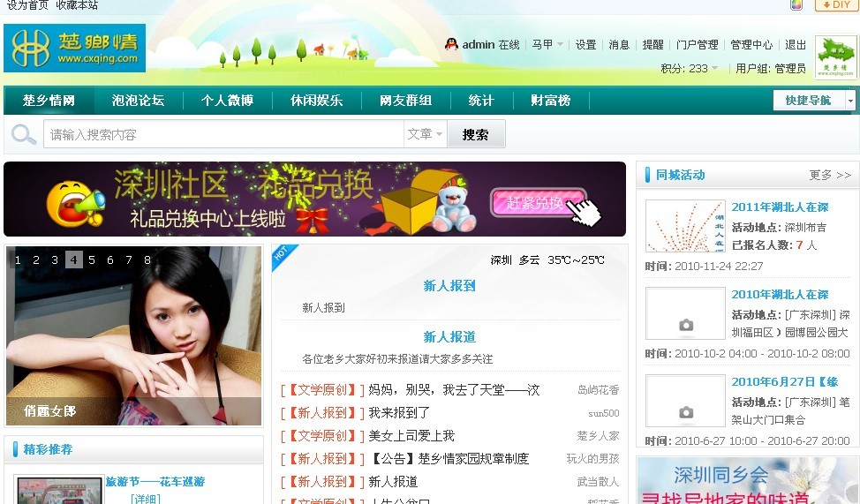The height and width of the screenshot is (504, 860).
Task: Click the 管理员 user group link
Action: pos(789,69)
